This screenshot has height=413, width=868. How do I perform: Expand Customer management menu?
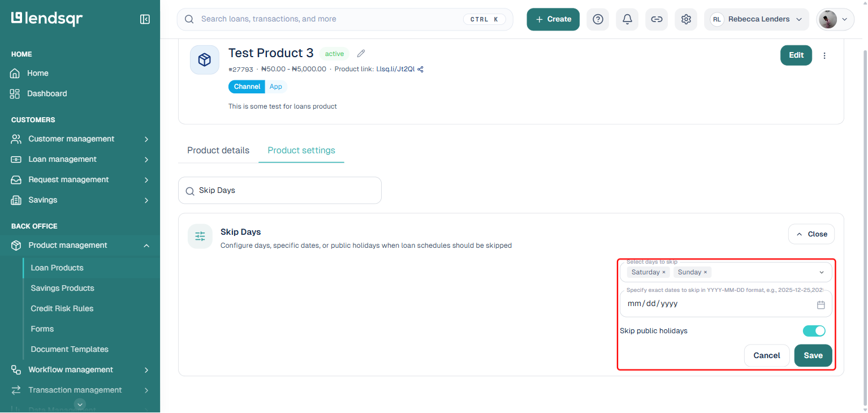click(80, 139)
